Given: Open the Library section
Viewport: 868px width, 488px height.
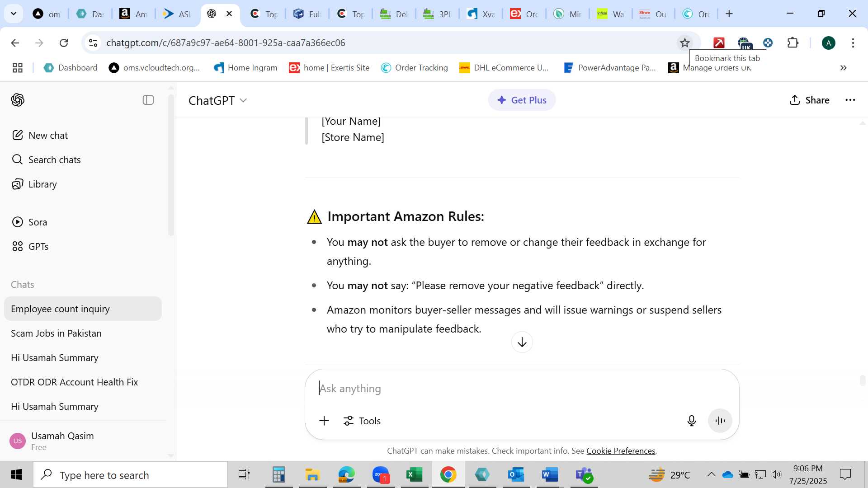Looking at the screenshot, I should [x=34, y=184].
